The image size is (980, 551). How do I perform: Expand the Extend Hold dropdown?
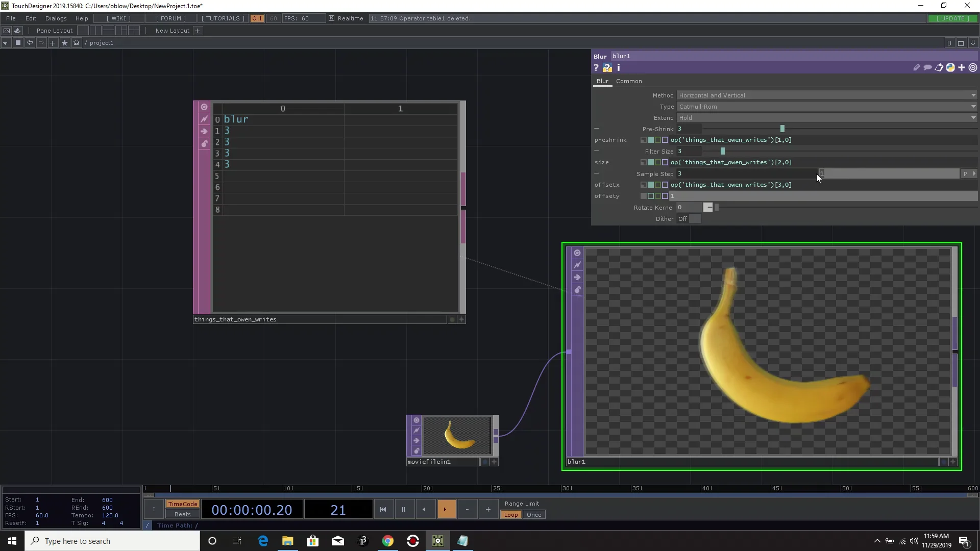point(826,118)
